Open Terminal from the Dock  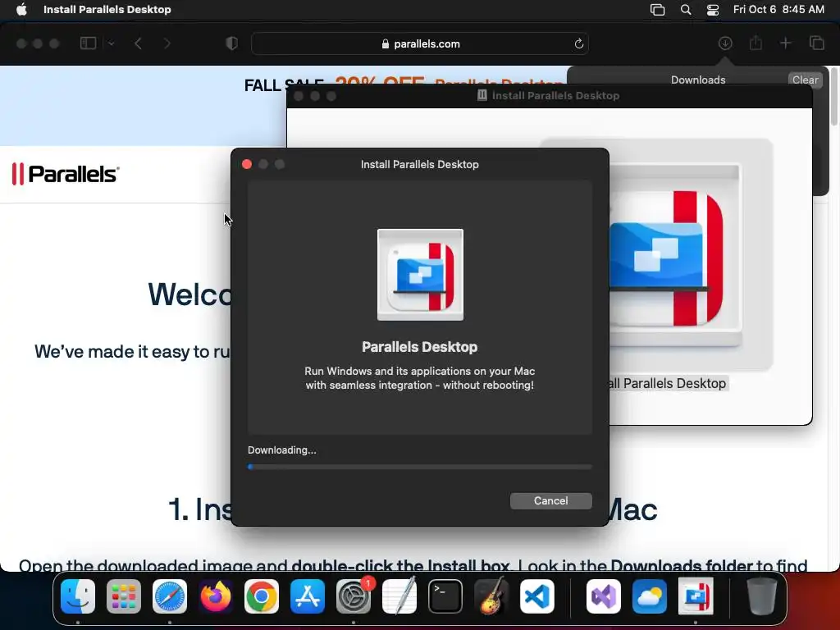[x=445, y=596]
